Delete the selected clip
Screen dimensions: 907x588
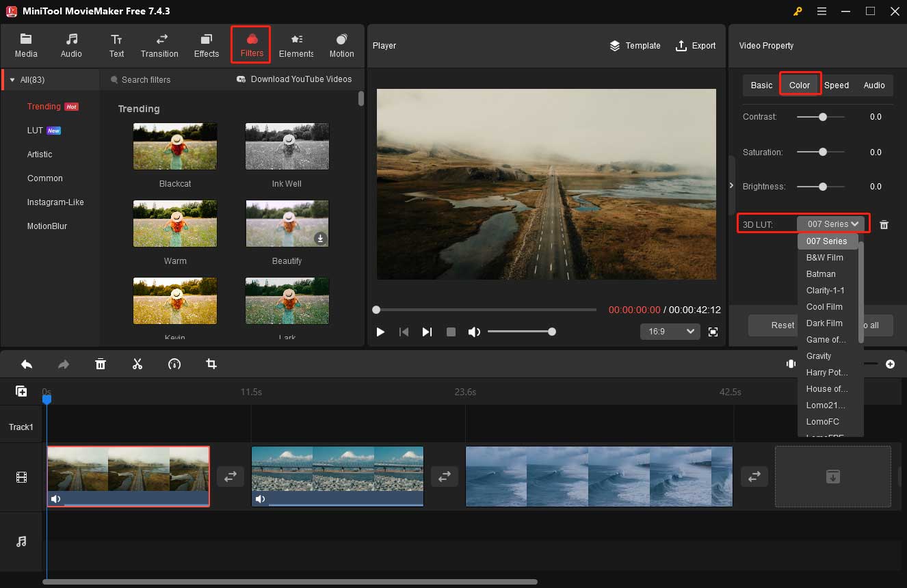coord(101,364)
